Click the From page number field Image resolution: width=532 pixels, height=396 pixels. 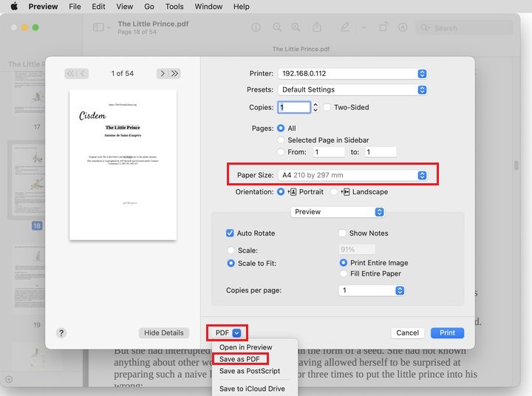coord(328,152)
